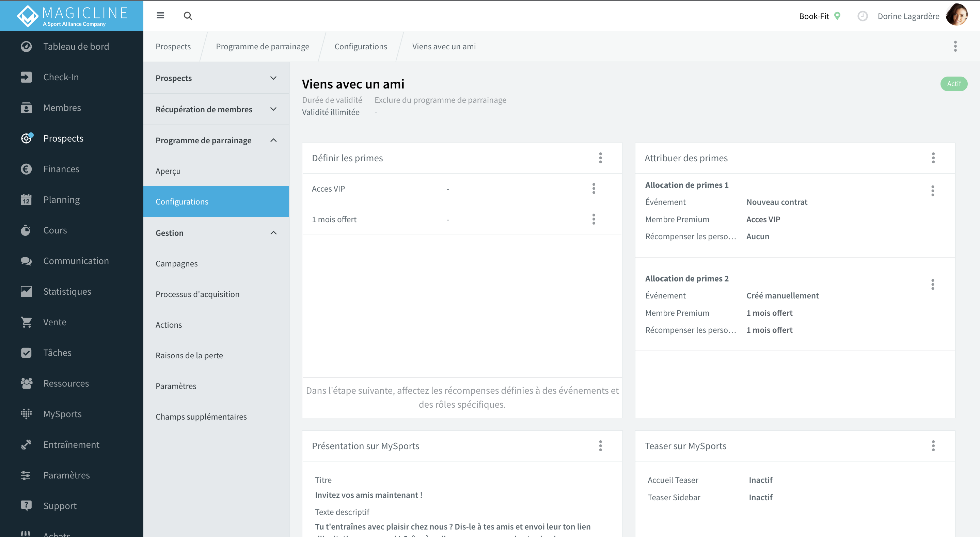Viewport: 980px width, 537px height.
Task: Expand Récupération de membres section
Action: (x=273, y=109)
